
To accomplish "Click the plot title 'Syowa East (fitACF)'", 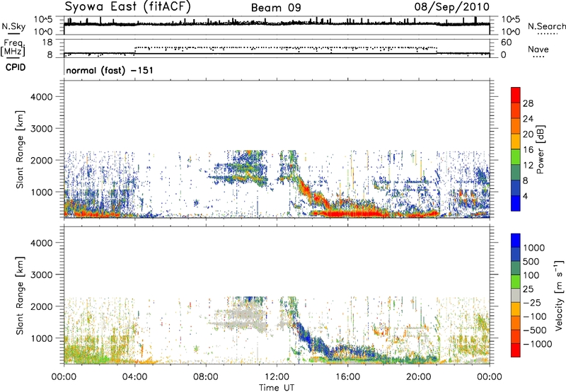I will pos(128,7).
